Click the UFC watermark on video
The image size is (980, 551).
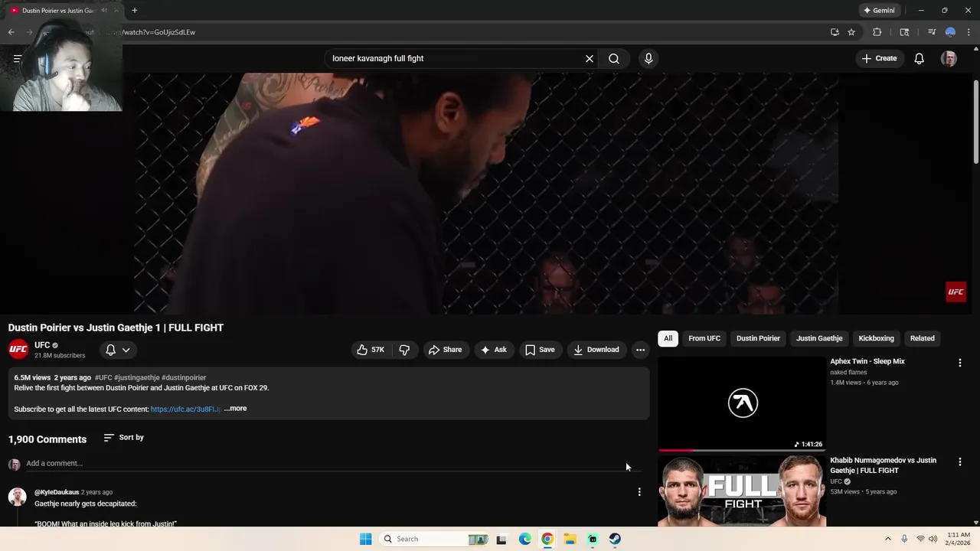coord(955,292)
